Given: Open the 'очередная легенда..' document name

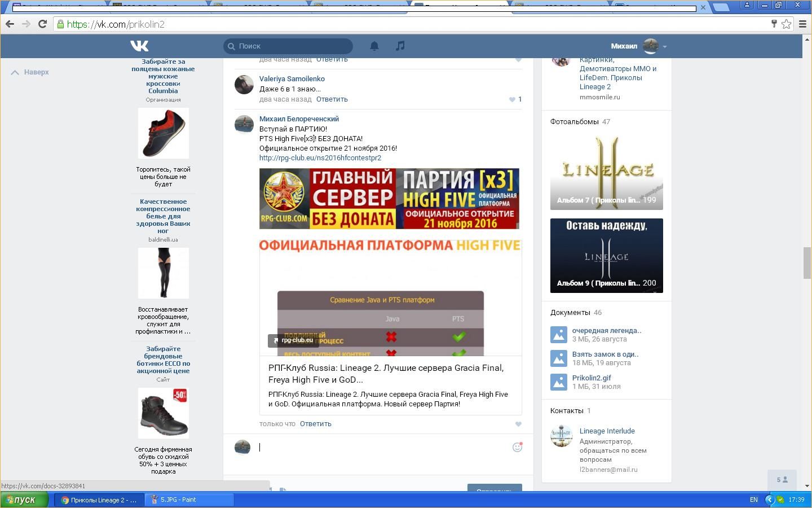Looking at the screenshot, I should tap(607, 331).
